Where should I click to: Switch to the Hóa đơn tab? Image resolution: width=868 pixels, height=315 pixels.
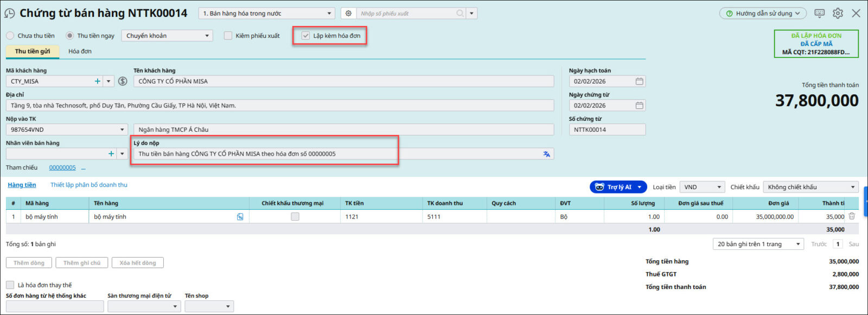tap(80, 52)
